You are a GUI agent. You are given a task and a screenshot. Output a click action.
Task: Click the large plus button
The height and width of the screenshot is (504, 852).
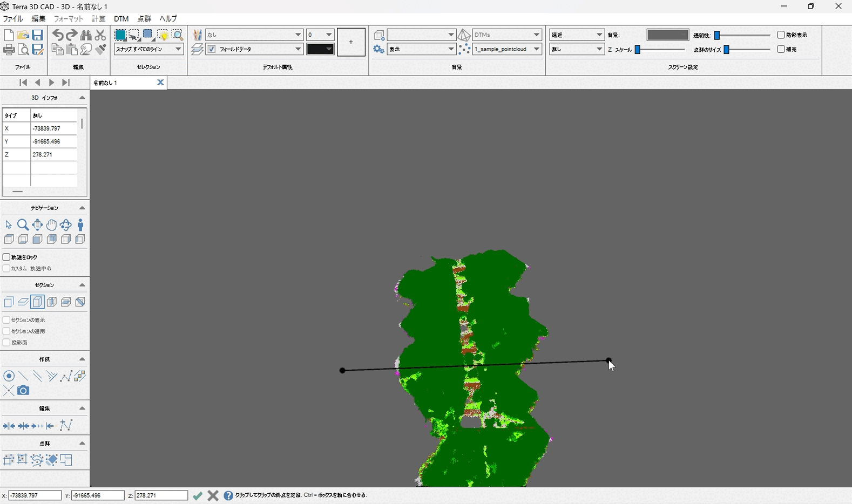point(351,42)
